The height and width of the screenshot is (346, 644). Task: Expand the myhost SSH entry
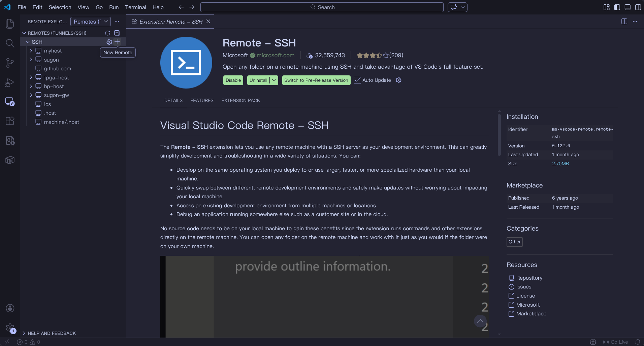coord(31,51)
